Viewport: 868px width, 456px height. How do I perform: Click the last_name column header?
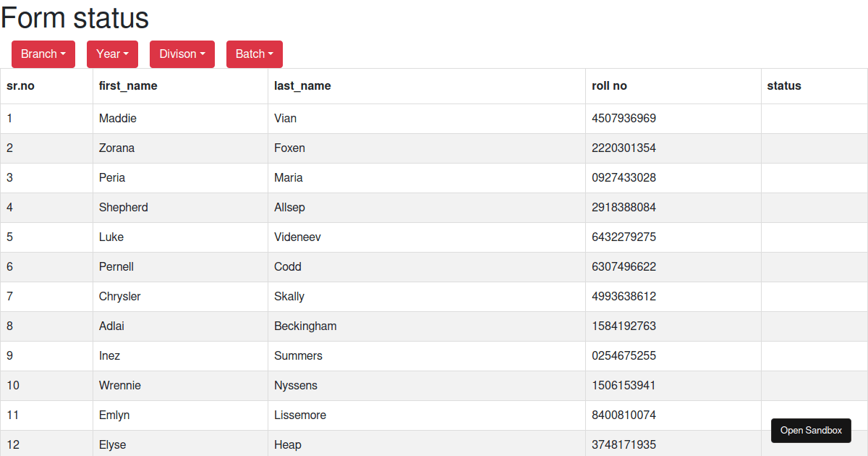[302, 85]
